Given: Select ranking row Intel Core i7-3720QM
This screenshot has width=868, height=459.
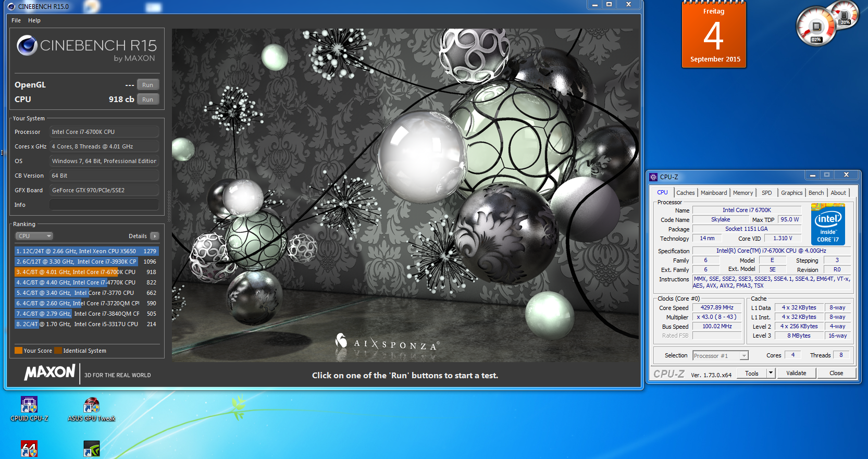Looking at the screenshot, I should point(86,303).
